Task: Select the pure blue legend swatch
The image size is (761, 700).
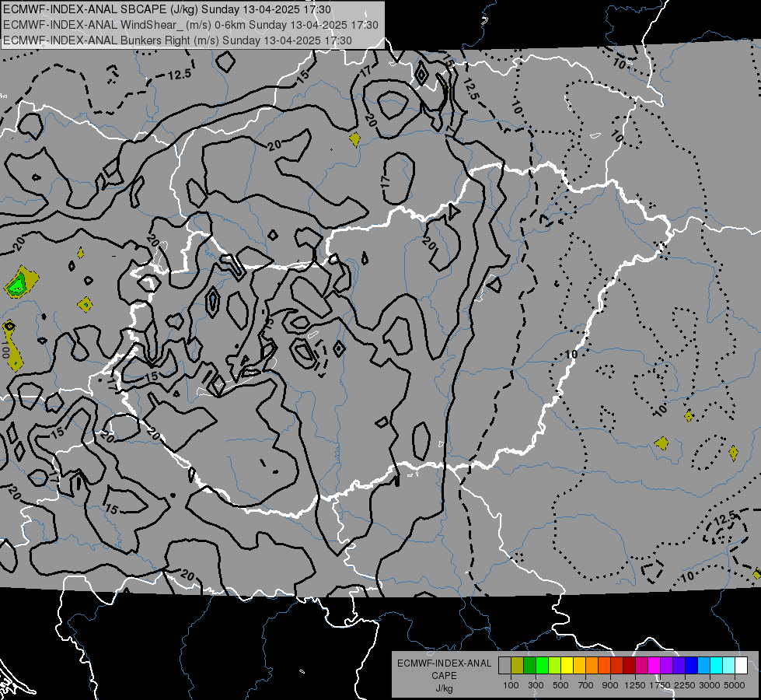Action: click(x=692, y=666)
